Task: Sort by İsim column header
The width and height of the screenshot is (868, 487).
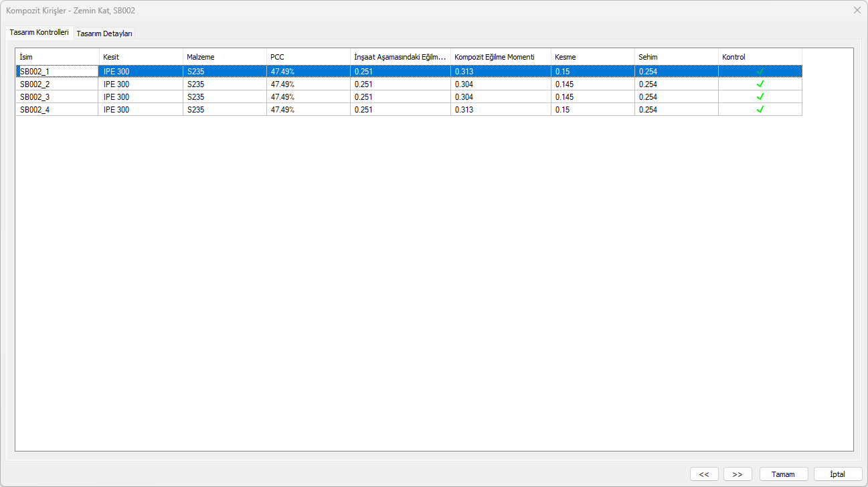Action: click(x=57, y=57)
